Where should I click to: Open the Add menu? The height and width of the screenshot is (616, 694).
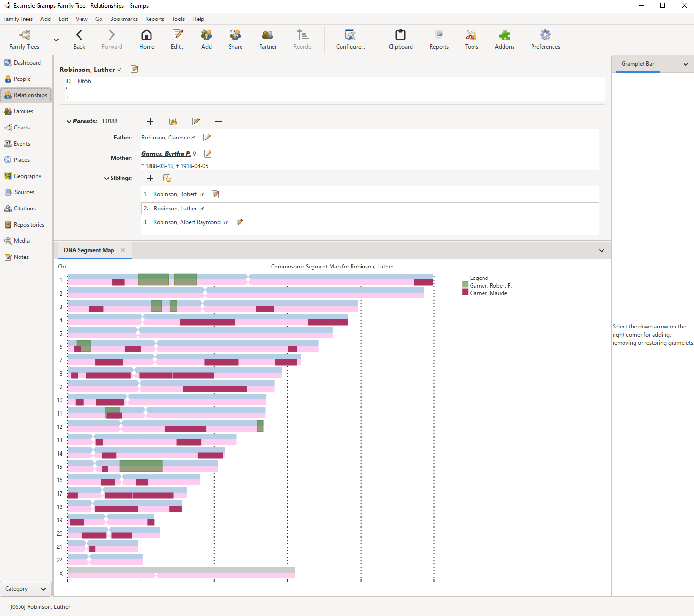pos(46,19)
